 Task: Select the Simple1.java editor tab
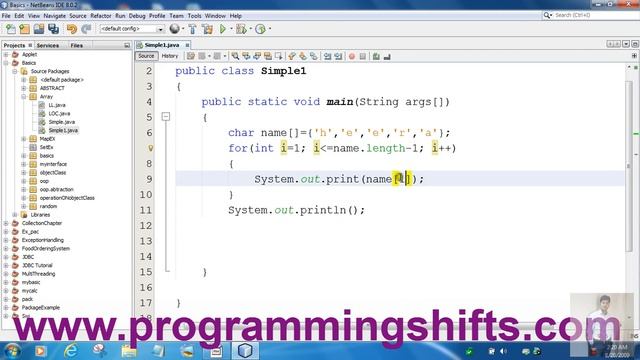(x=162, y=45)
